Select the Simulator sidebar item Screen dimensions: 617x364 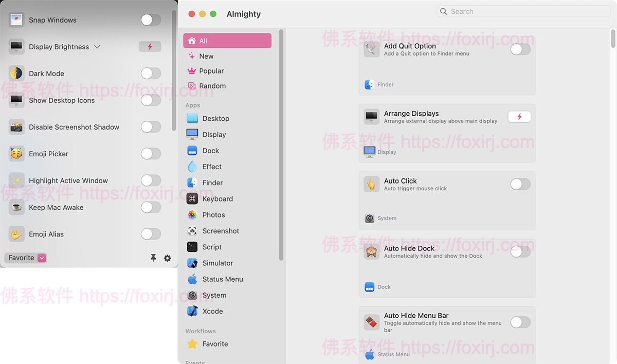(217, 263)
